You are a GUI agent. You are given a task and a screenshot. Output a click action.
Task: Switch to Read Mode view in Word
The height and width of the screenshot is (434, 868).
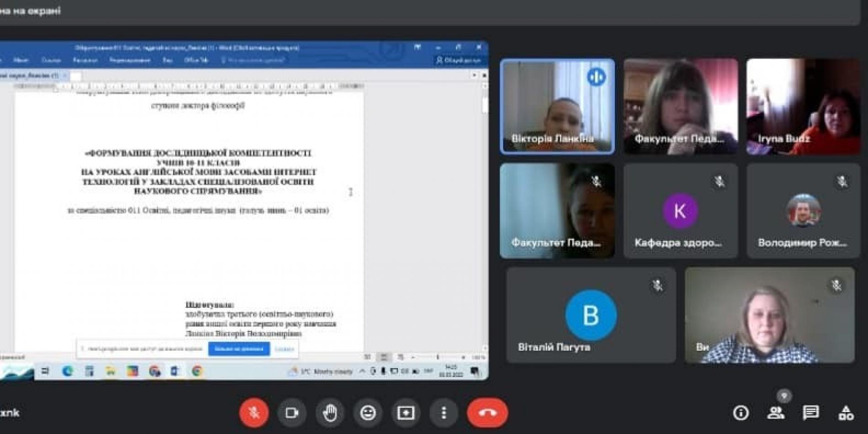(367, 357)
